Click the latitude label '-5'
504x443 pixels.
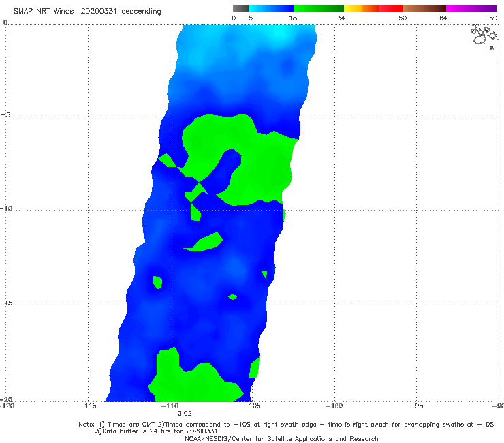6,115
